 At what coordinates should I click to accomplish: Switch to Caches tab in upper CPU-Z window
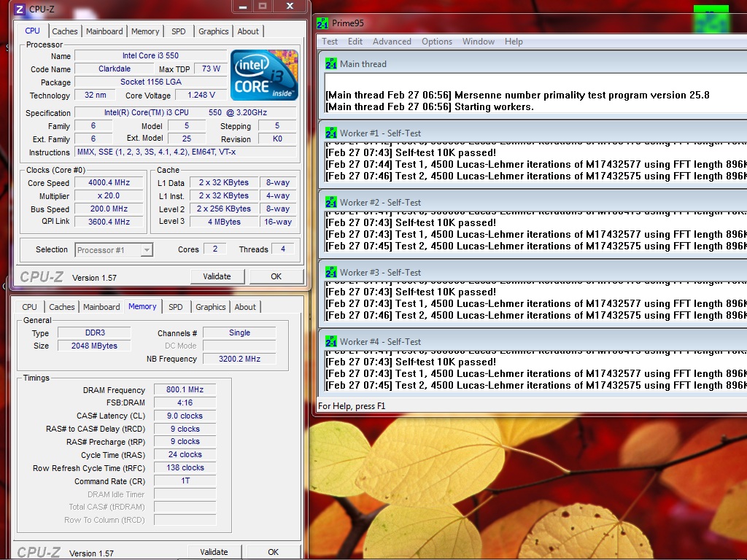(x=65, y=31)
